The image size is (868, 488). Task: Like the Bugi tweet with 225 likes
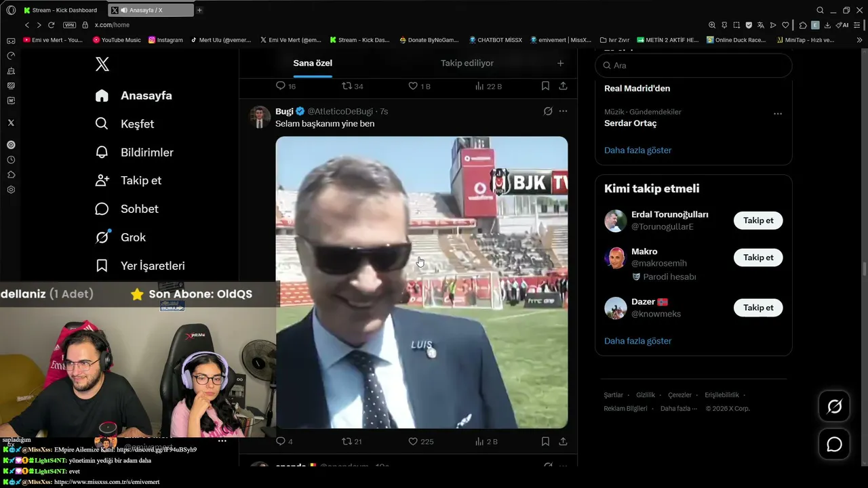tap(420, 441)
